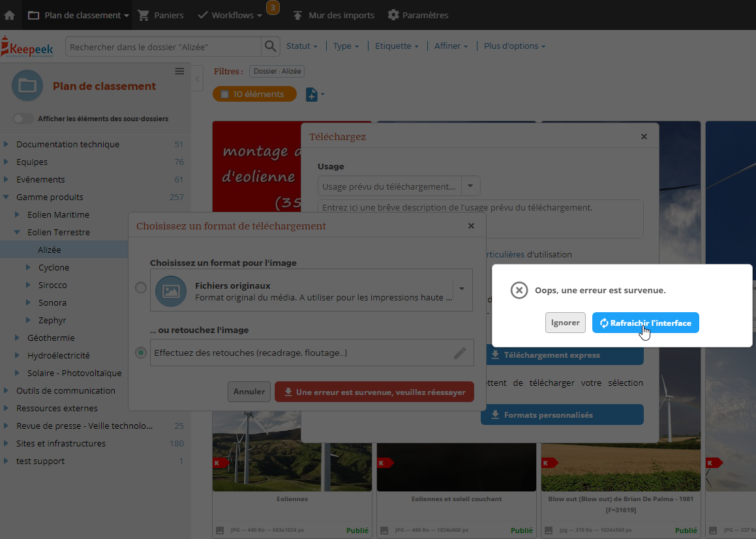Click the search magnifier icon
756x539 pixels.
point(270,47)
